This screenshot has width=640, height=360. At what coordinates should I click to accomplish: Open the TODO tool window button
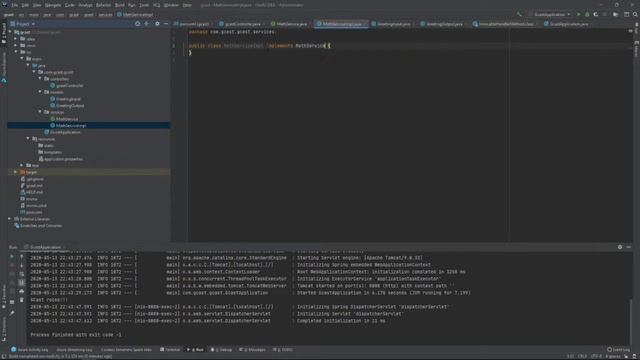coord(282,350)
